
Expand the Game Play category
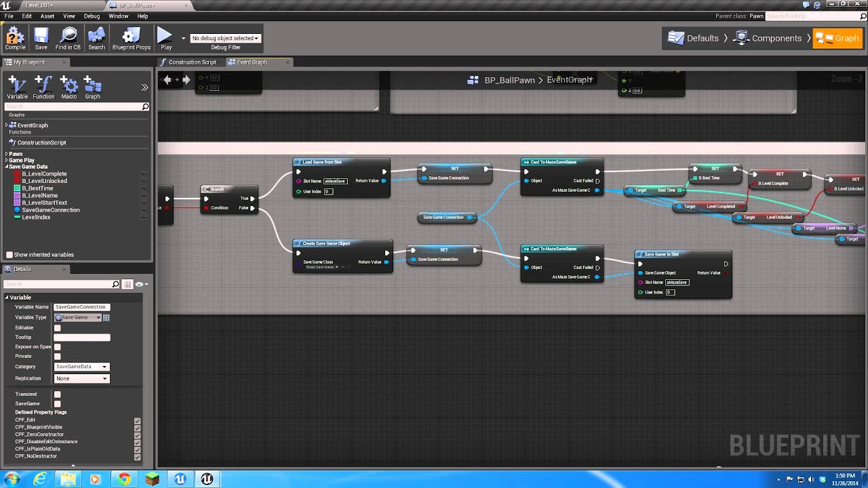pos(7,160)
